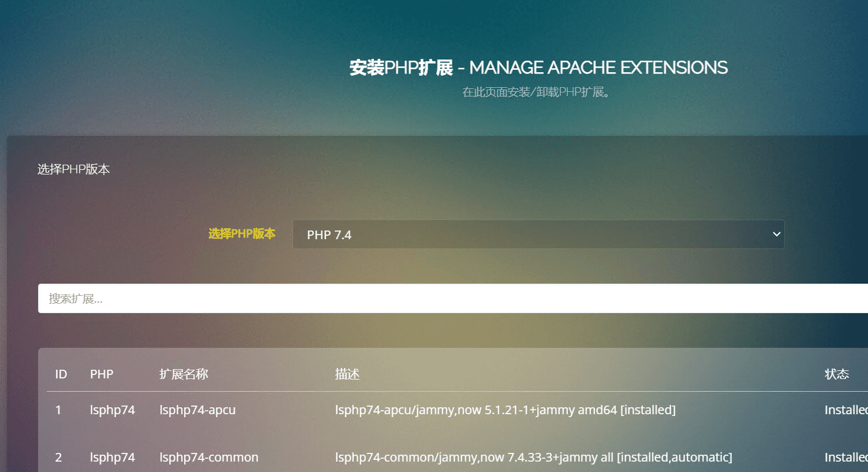868x472 pixels.
Task: Click the Installed status of lsphp74-common
Action: click(844, 457)
